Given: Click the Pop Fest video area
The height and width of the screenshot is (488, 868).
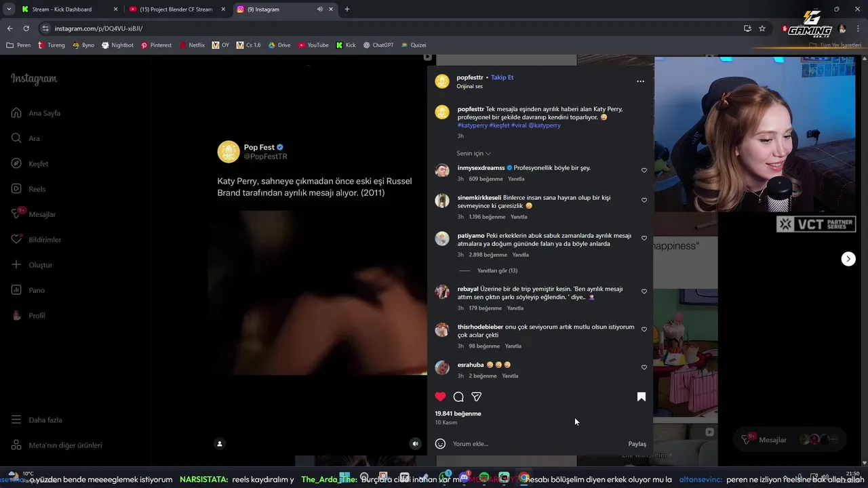Looking at the screenshot, I should pyautogui.click(x=317, y=291).
